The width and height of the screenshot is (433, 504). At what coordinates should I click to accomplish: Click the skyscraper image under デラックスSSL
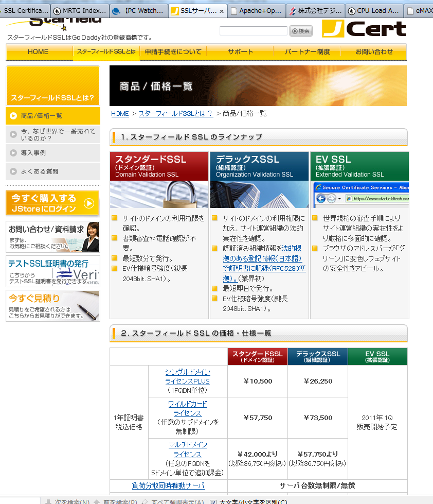[x=259, y=194]
